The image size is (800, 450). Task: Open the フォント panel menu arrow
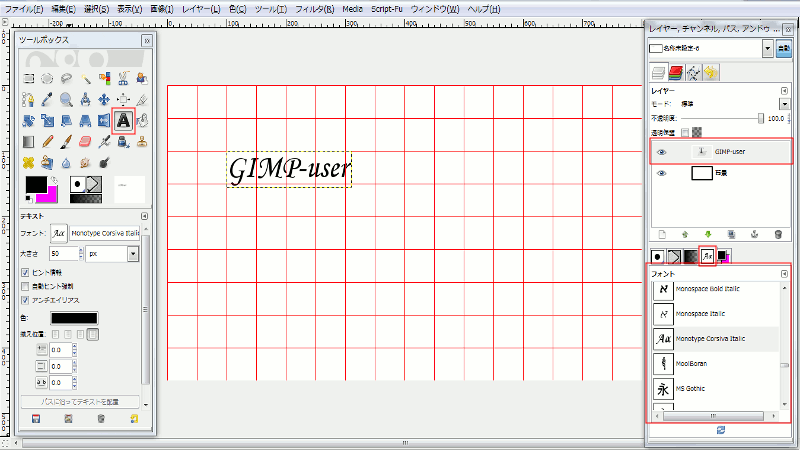click(784, 274)
